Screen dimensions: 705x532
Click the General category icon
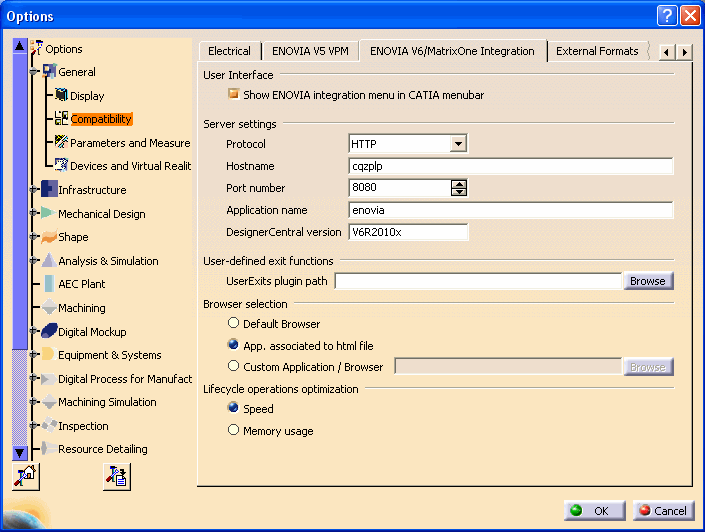point(49,72)
